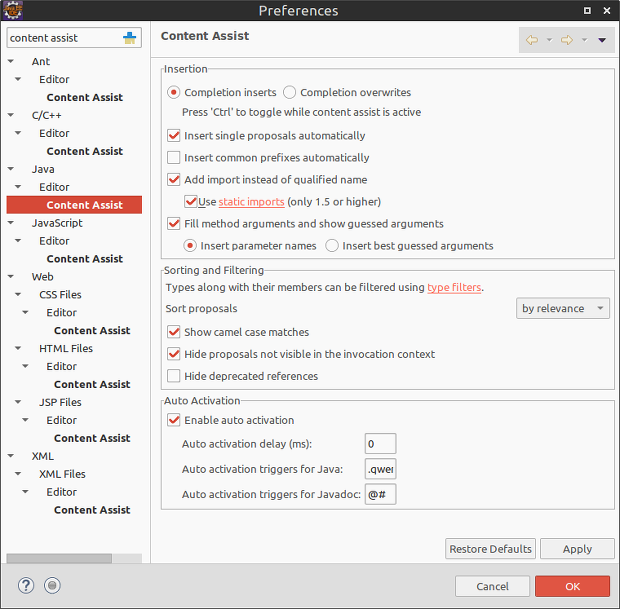Image resolution: width=620 pixels, height=609 pixels.
Task: Click the round icon next to the Help button
Action: pyautogui.click(x=52, y=585)
